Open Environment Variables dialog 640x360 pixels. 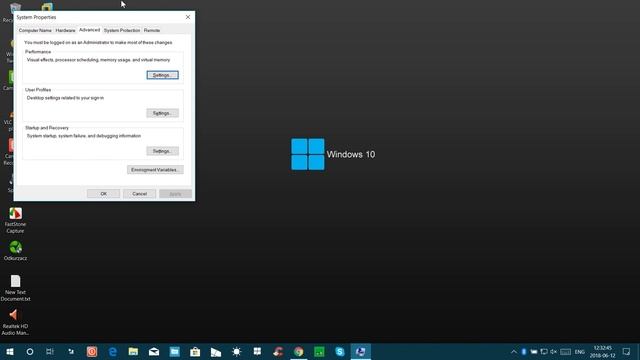tap(155, 170)
